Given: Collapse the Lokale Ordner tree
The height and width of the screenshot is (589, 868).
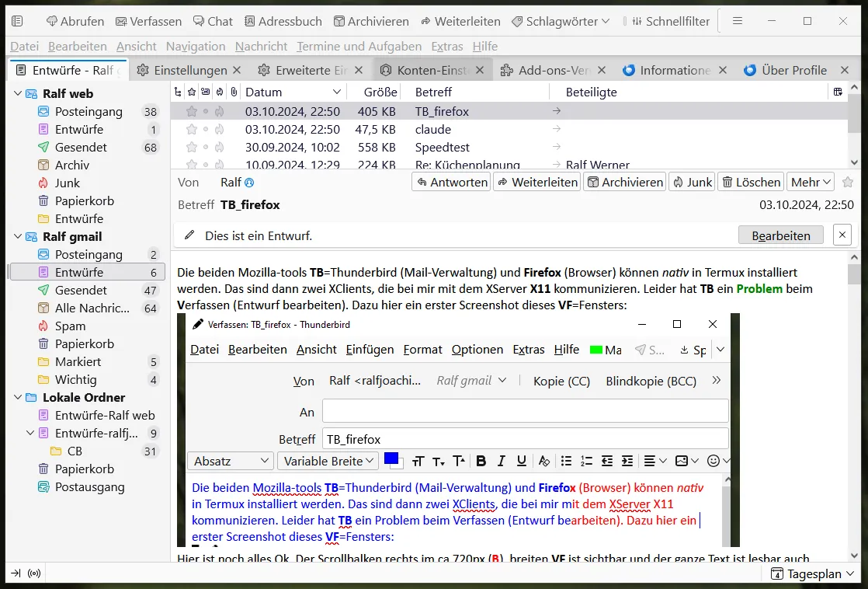Looking at the screenshot, I should point(18,397).
